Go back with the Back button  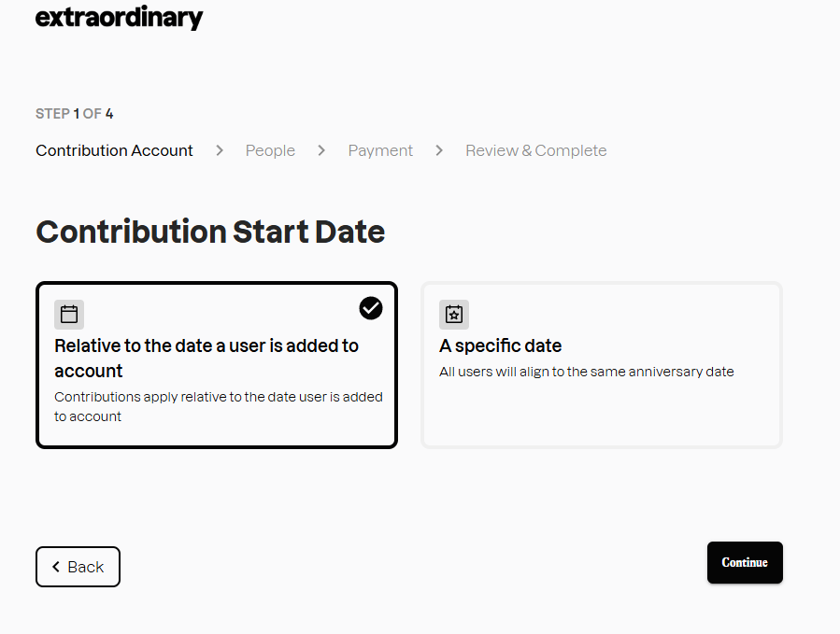tap(78, 567)
